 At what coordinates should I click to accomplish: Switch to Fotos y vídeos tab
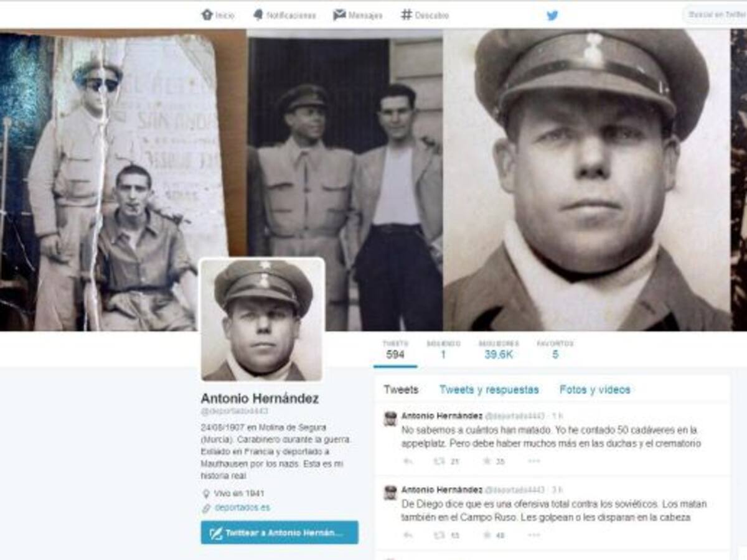click(x=594, y=390)
